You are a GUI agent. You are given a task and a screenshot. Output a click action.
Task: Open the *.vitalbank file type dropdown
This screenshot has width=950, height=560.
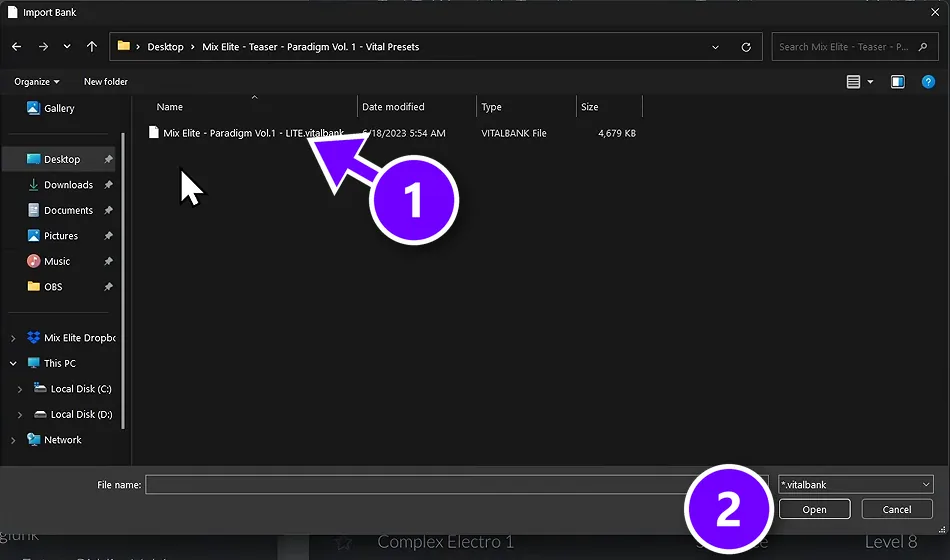[x=855, y=484]
